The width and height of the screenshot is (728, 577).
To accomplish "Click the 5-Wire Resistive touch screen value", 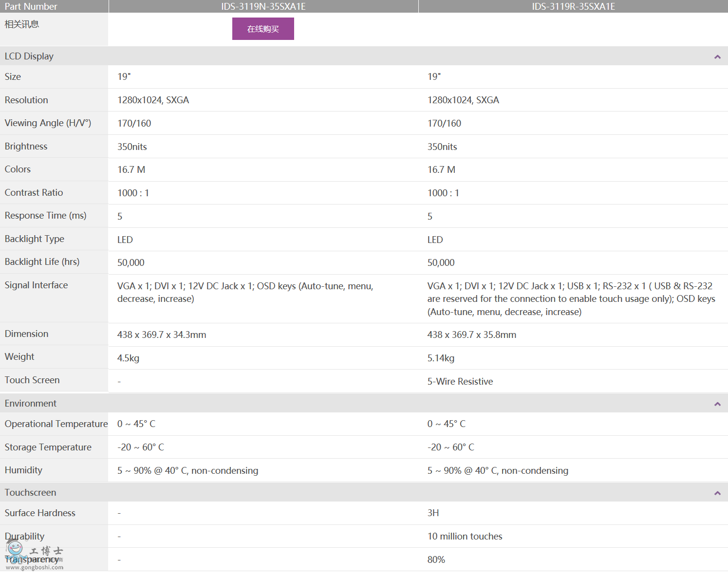I will (x=460, y=382).
